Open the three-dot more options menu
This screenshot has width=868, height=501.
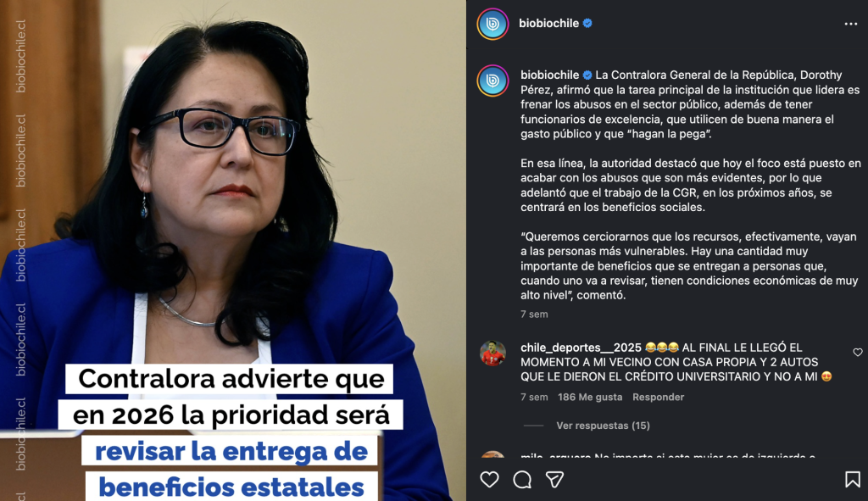pyautogui.click(x=851, y=24)
